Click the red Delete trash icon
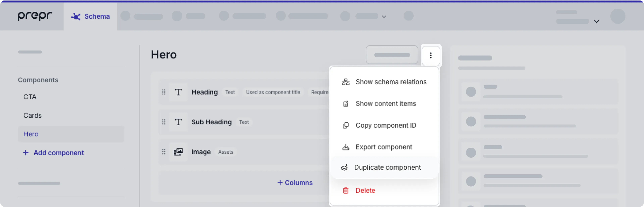This screenshot has height=207, width=644. 345,191
